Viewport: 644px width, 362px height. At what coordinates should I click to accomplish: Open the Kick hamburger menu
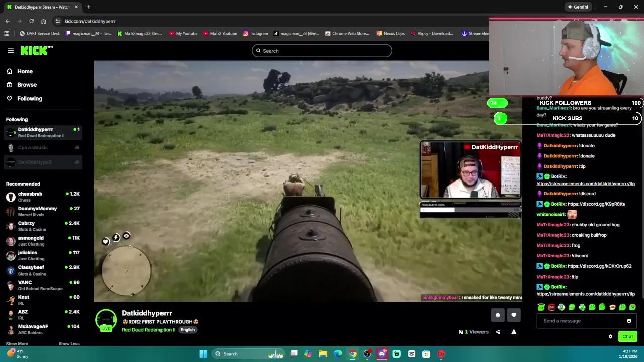point(11,51)
